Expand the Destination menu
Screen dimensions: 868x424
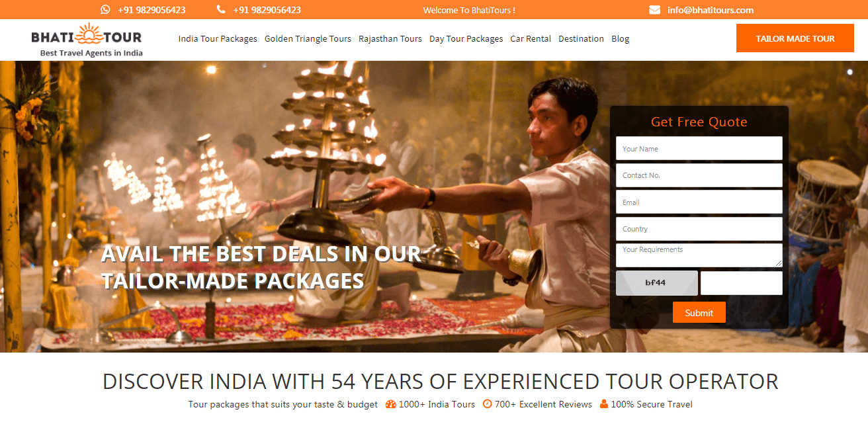tap(581, 39)
